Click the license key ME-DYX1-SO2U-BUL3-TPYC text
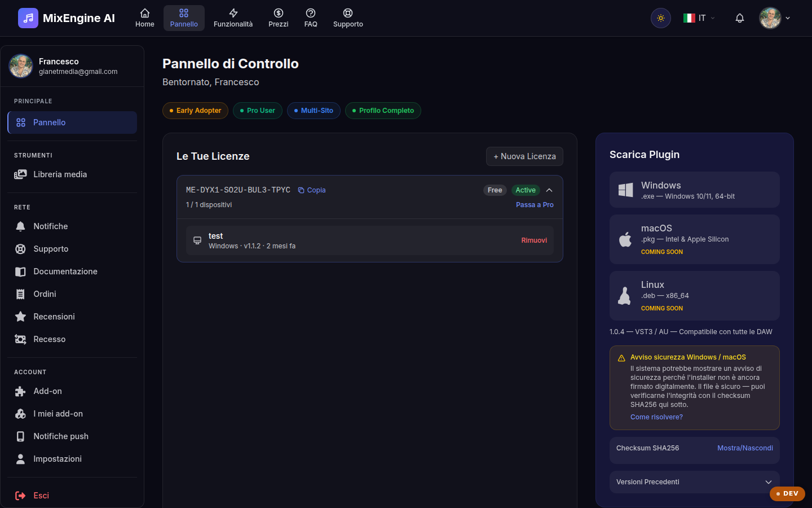This screenshot has width=812, height=508. (x=238, y=190)
